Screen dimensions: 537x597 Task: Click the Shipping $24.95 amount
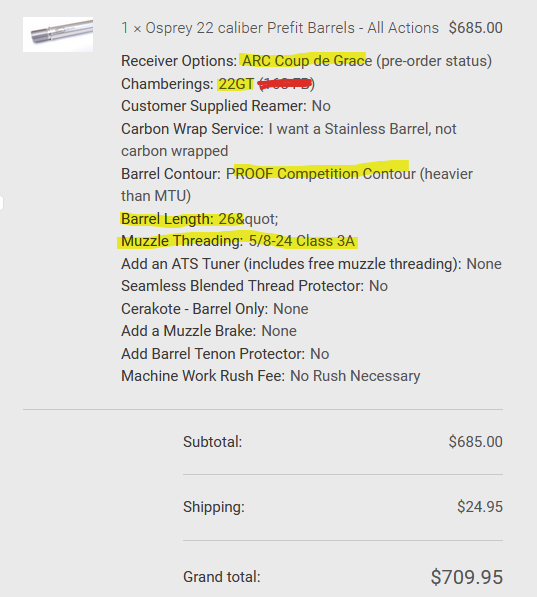pos(480,507)
